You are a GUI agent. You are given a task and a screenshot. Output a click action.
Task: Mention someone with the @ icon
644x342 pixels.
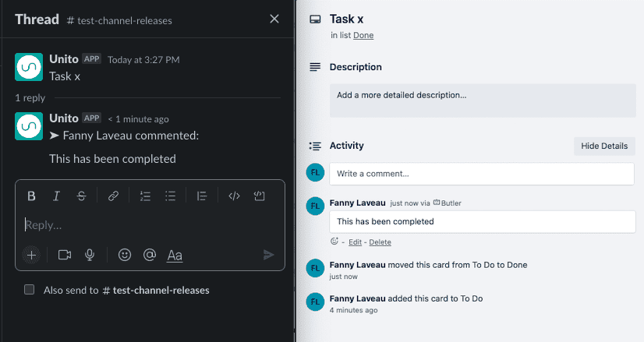click(x=150, y=255)
